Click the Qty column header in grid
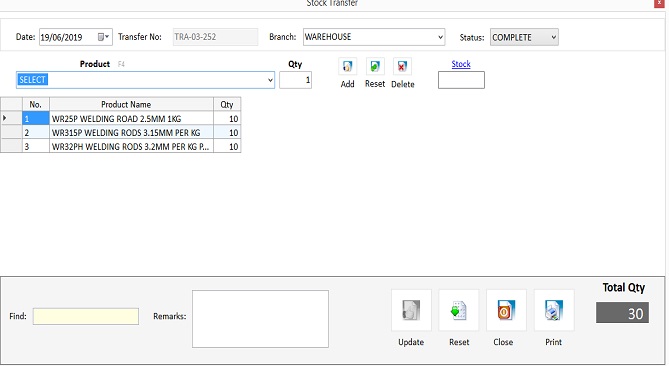669x366 pixels. [x=227, y=105]
